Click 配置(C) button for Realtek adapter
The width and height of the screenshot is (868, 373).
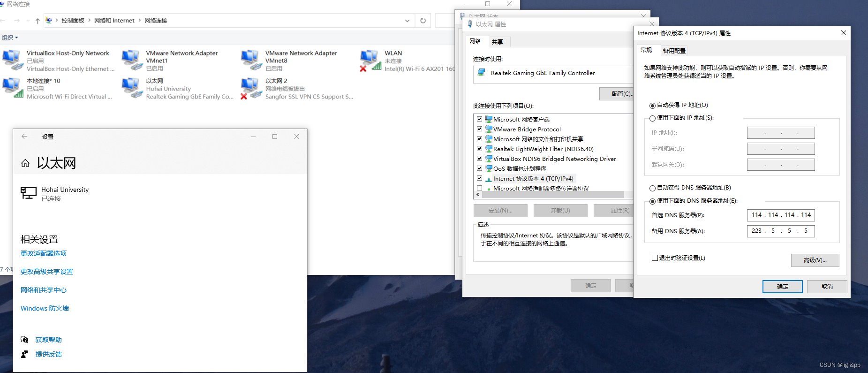[617, 94]
